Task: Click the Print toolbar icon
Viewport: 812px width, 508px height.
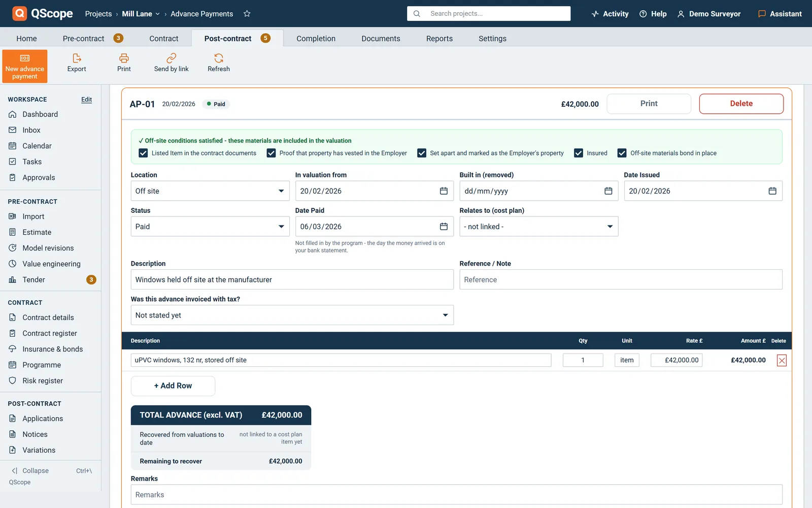Action: [124, 58]
